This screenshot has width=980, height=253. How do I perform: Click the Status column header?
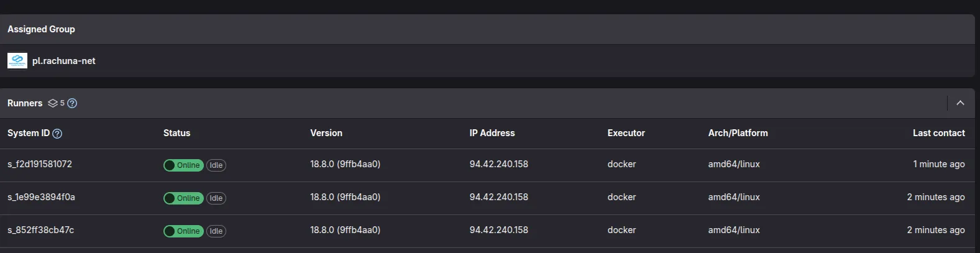pyautogui.click(x=176, y=133)
